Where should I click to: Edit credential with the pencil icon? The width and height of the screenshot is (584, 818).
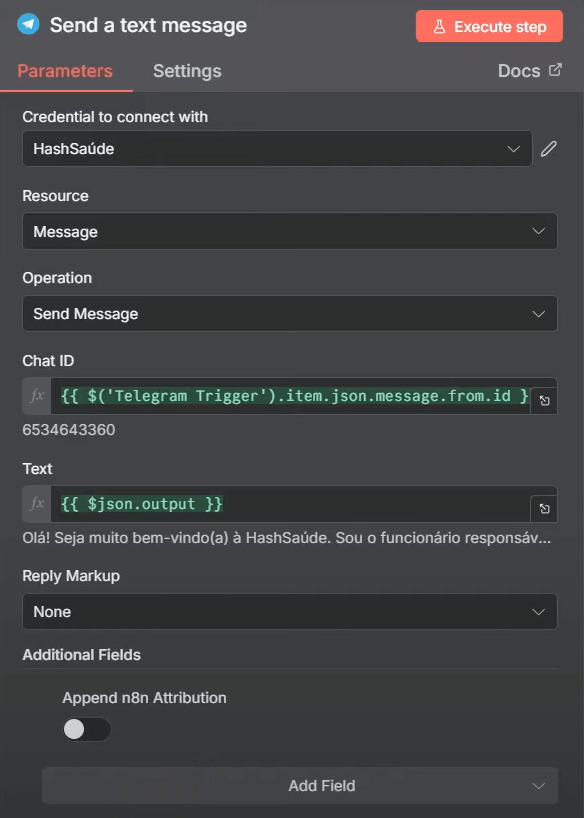point(549,149)
